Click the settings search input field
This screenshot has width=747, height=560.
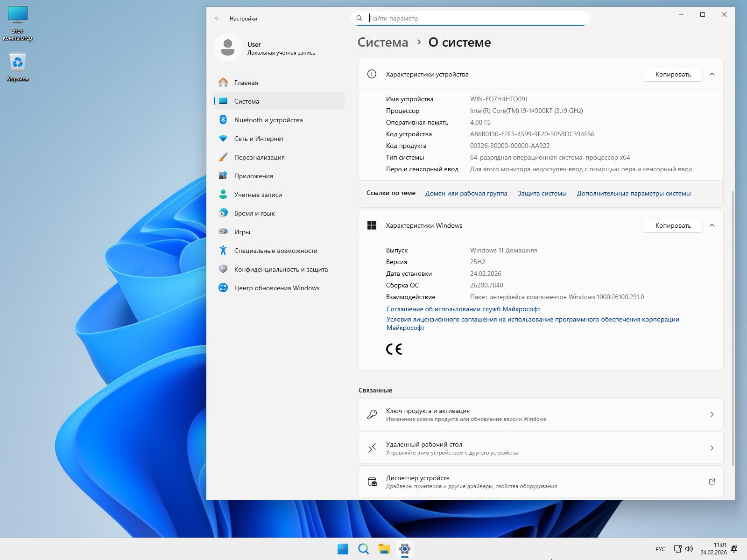476,18
